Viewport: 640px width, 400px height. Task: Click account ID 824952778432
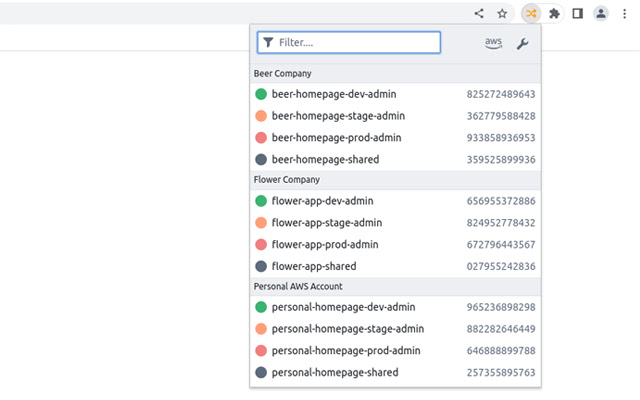(501, 223)
